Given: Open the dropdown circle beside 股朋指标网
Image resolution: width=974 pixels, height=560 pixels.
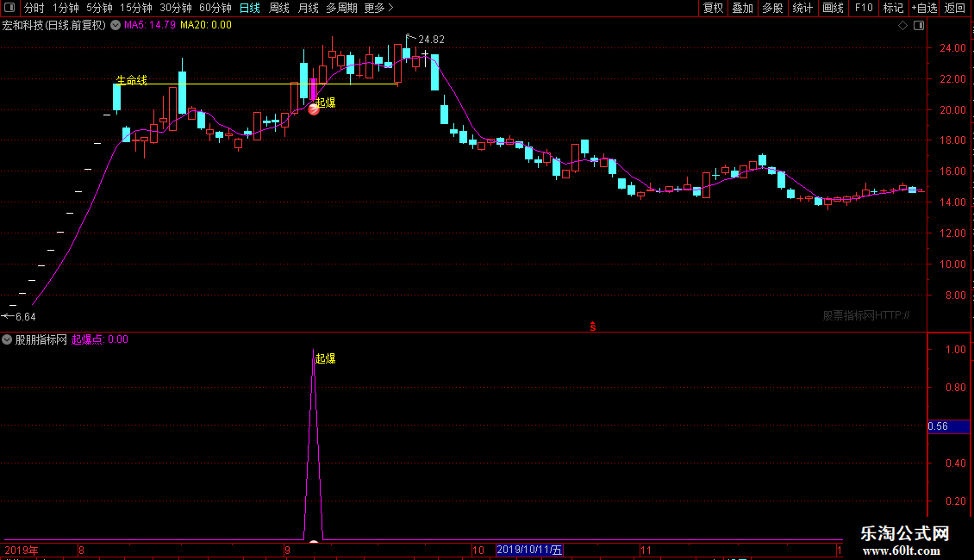Looking at the screenshot, I should click(x=7, y=339).
